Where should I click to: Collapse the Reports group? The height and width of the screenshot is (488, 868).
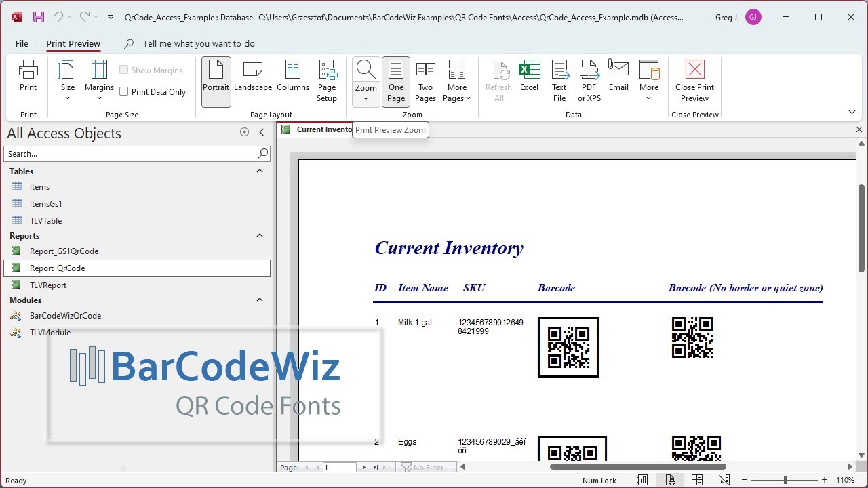click(x=260, y=236)
